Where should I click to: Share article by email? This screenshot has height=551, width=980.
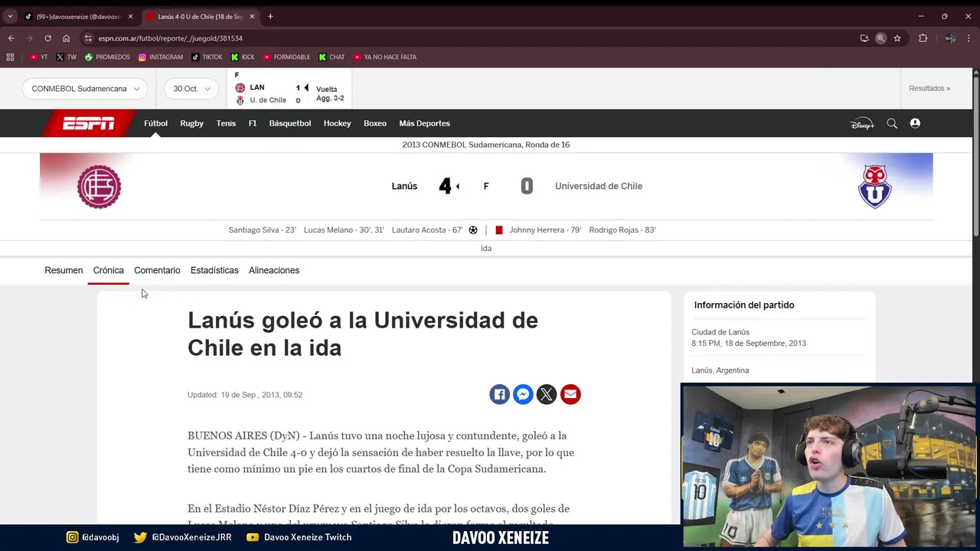click(x=570, y=394)
